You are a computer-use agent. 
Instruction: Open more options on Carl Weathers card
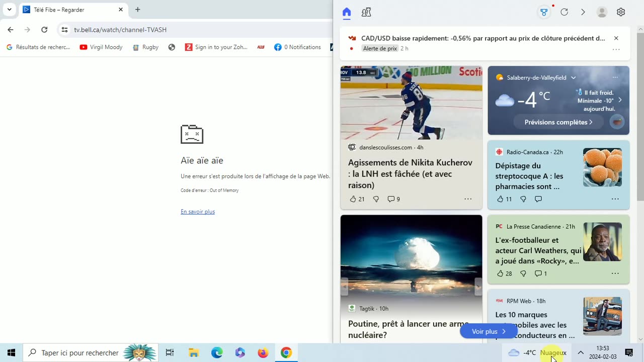tap(615, 274)
